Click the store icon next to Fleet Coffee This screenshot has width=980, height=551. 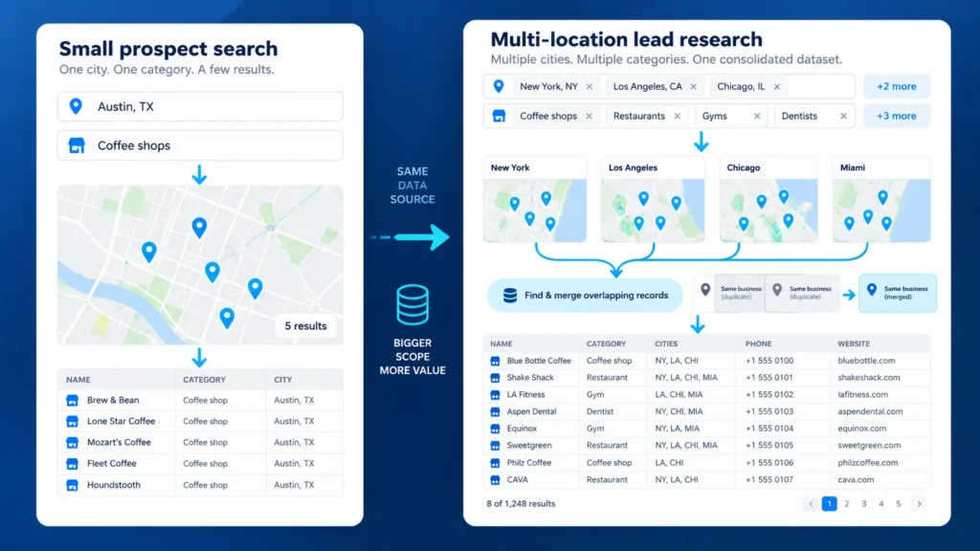(73, 464)
